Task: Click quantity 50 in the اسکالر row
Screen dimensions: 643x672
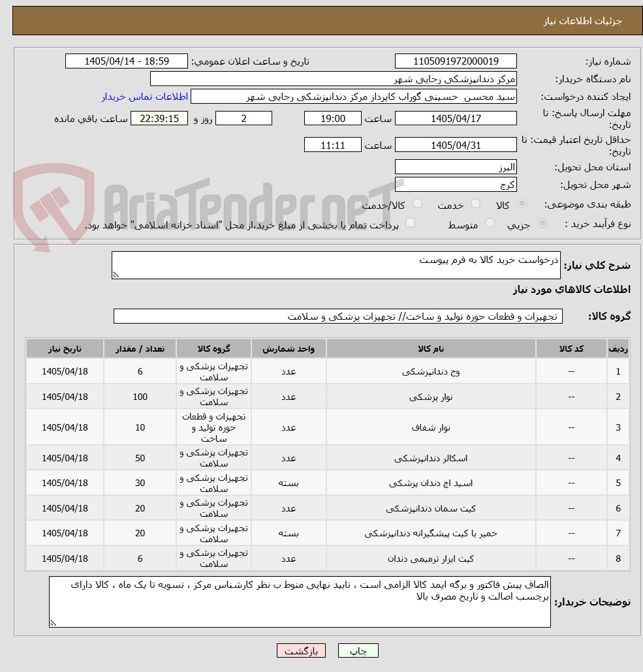Action: coord(140,458)
